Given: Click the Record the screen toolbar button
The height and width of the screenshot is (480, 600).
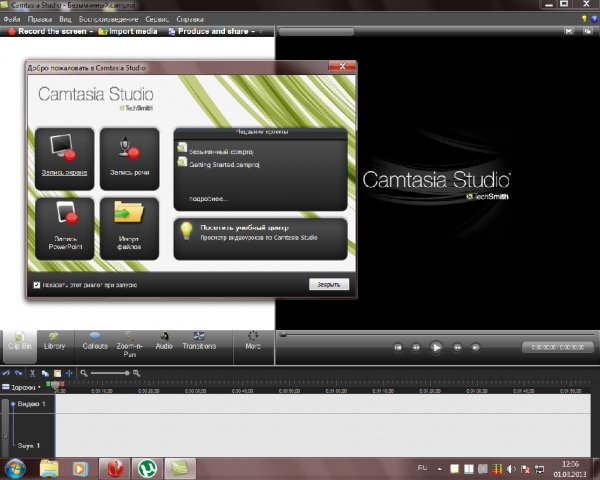Looking at the screenshot, I should point(47,31).
